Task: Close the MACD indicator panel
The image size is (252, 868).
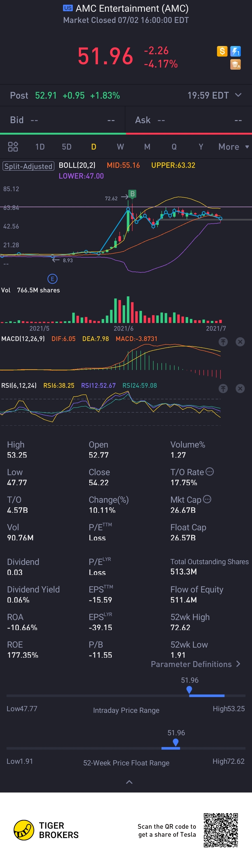Action: [x=240, y=342]
